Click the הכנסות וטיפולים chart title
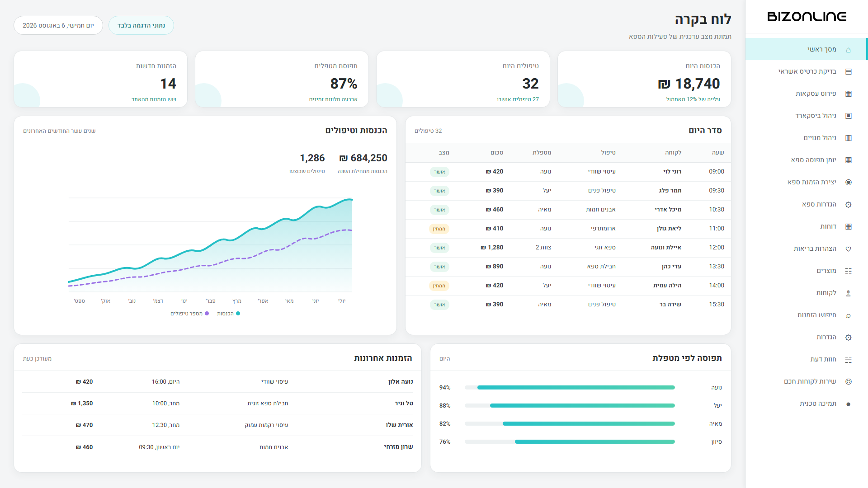 (356, 131)
